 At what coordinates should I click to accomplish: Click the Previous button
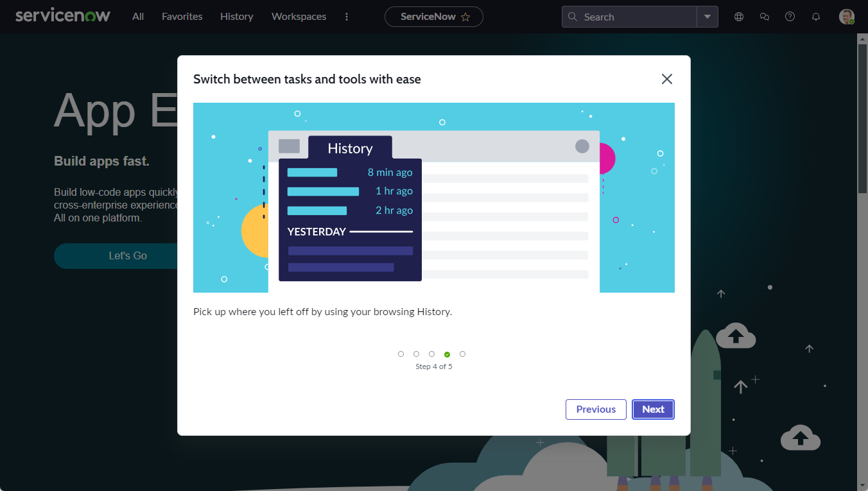[x=596, y=409]
